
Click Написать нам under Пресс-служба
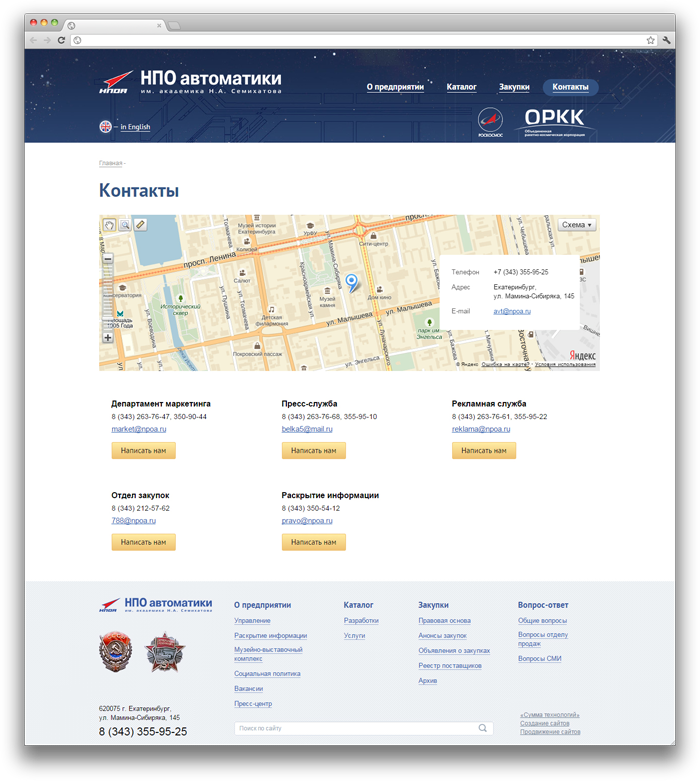[313, 450]
